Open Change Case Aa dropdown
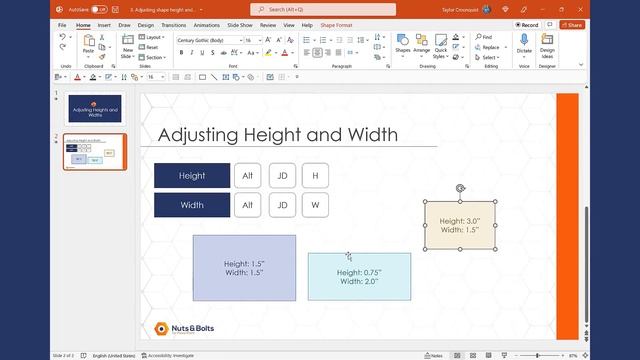This screenshot has width=640, height=360. 253,53
